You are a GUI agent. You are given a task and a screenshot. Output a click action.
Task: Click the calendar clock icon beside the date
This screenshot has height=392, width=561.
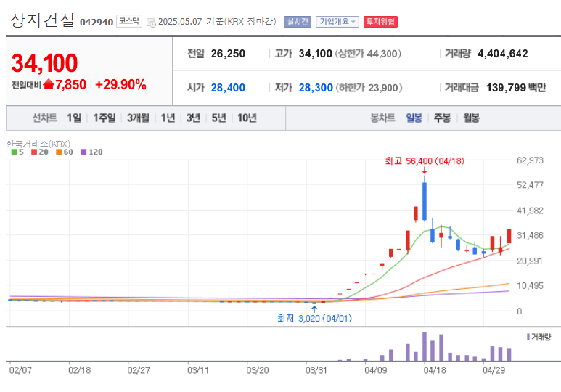click(151, 23)
